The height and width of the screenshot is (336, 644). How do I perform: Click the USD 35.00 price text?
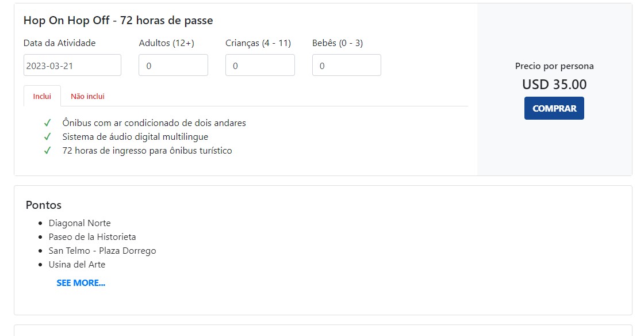[554, 85]
